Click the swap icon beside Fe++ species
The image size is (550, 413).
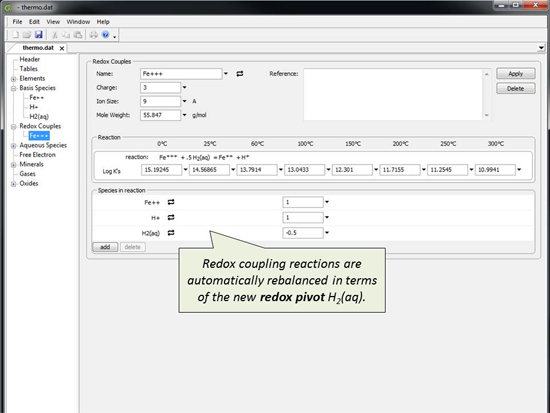click(x=171, y=202)
